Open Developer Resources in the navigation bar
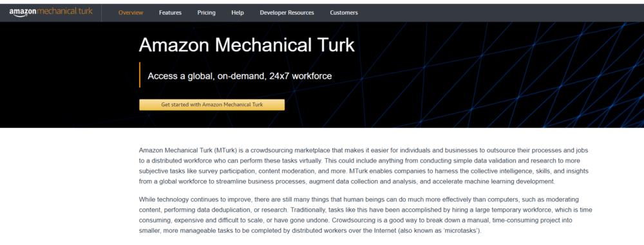Image resolution: width=644 pixels, height=245 pixels. pyautogui.click(x=287, y=13)
